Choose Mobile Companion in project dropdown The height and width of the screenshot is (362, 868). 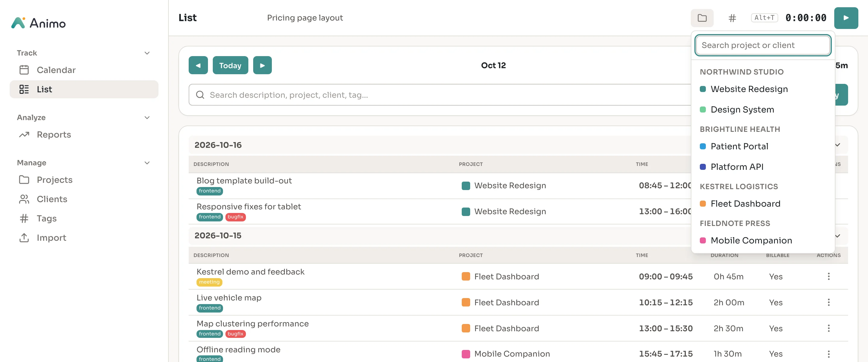click(x=763, y=240)
